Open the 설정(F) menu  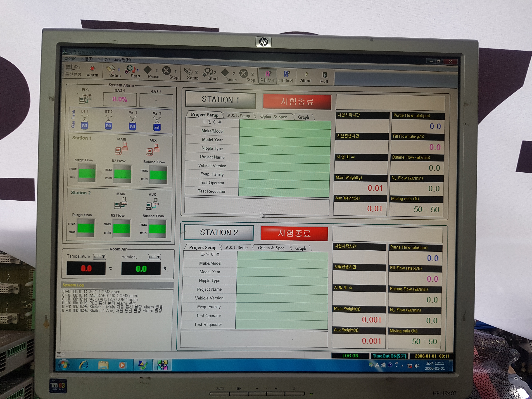pos(70,58)
